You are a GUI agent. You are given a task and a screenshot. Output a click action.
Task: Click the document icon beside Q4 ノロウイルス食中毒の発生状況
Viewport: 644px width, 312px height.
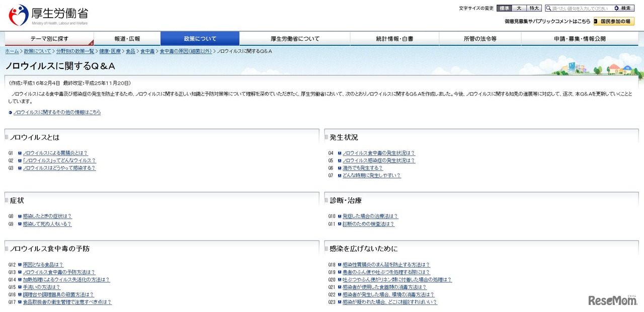pyautogui.click(x=341, y=153)
